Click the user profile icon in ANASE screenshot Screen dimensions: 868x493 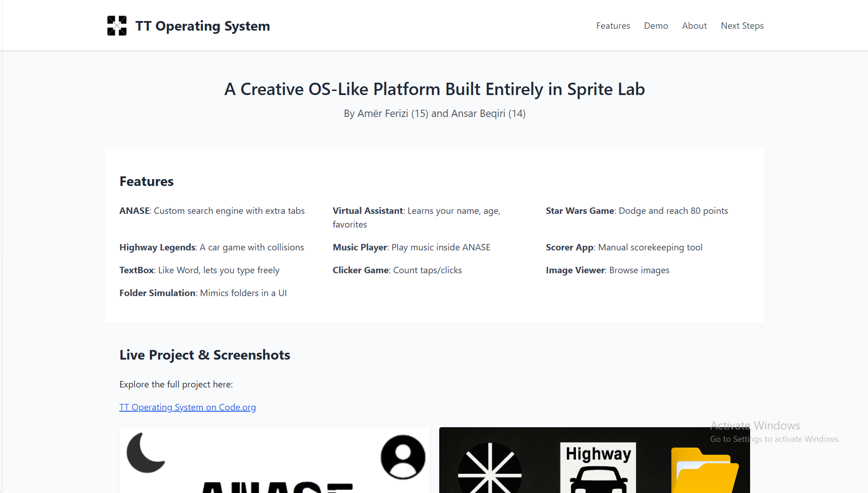[x=403, y=456]
